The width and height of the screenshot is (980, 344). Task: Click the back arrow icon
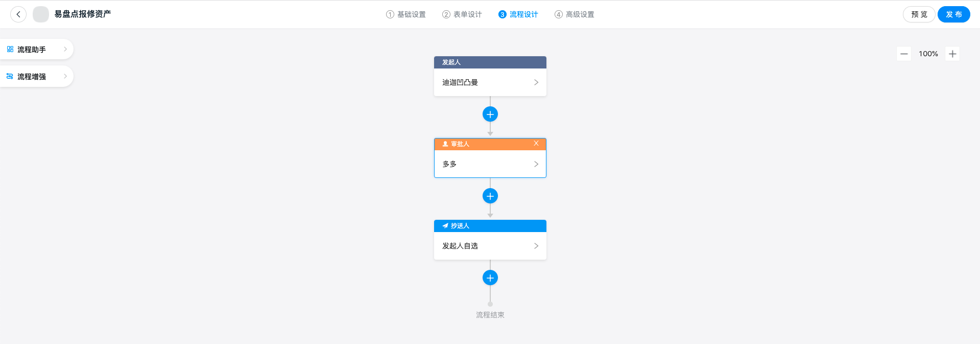(18, 14)
